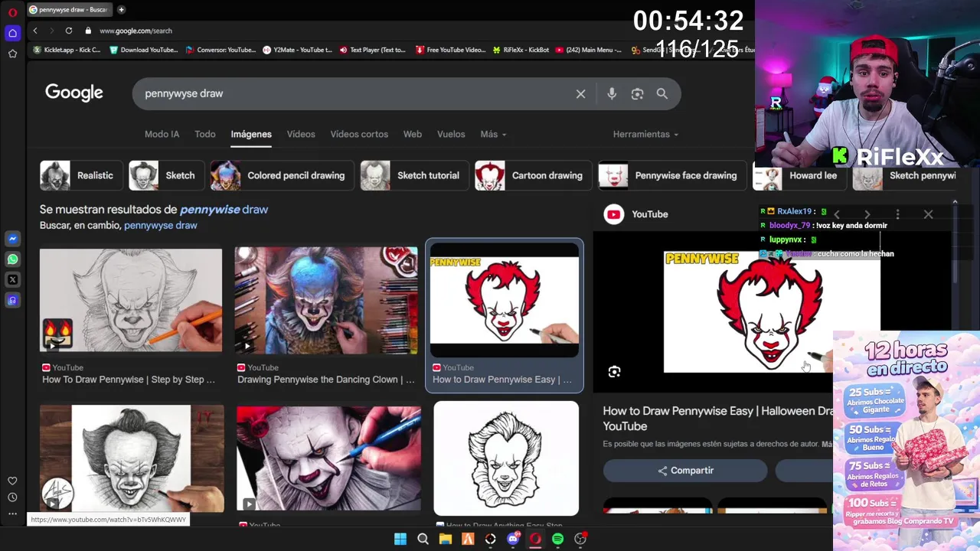Open File Explorer from the taskbar
The width and height of the screenshot is (980, 551).
[x=446, y=539]
